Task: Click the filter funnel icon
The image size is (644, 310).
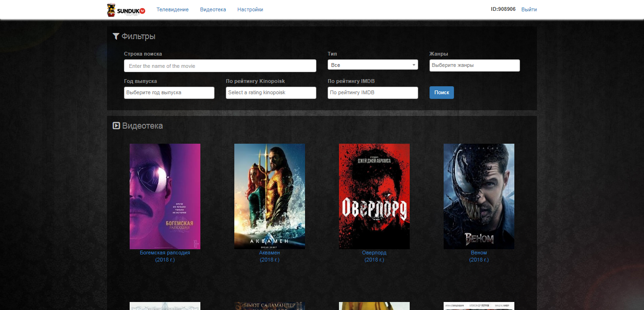Action: (x=116, y=36)
